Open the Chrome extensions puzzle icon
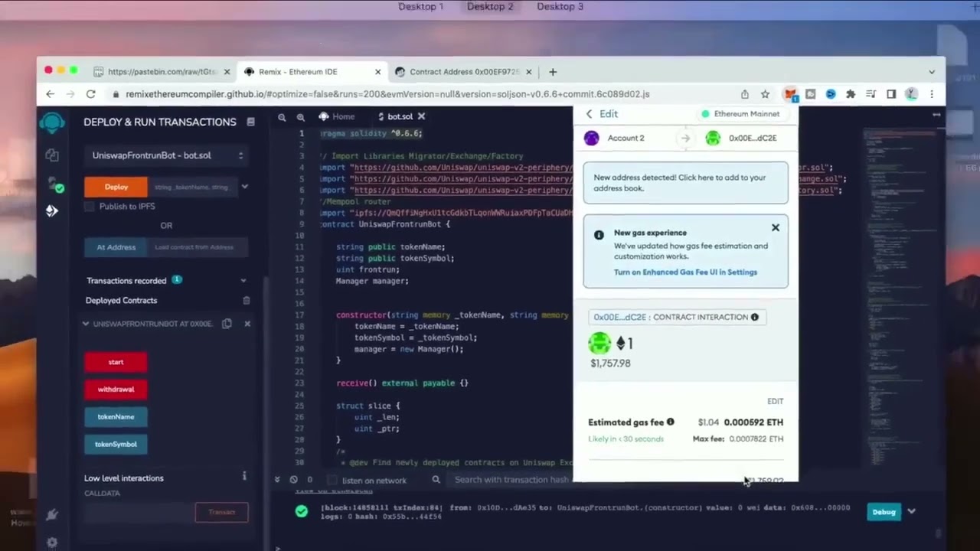The image size is (980, 551). [x=850, y=94]
